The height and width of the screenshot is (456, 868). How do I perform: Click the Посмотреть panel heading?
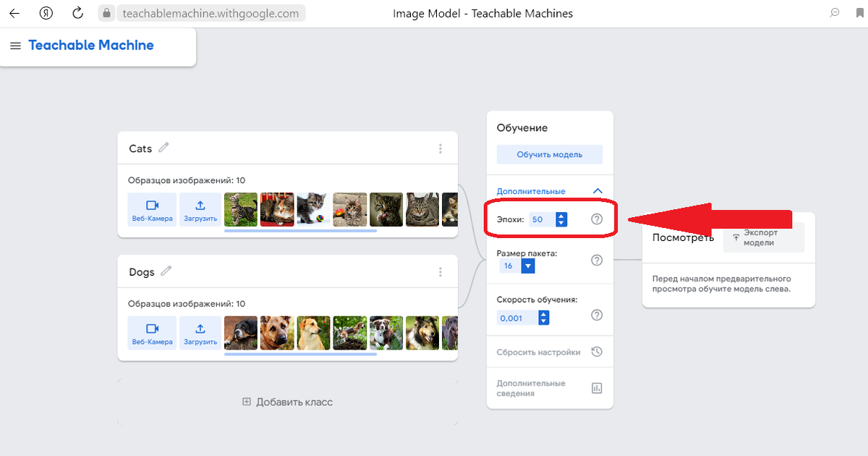tap(683, 237)
